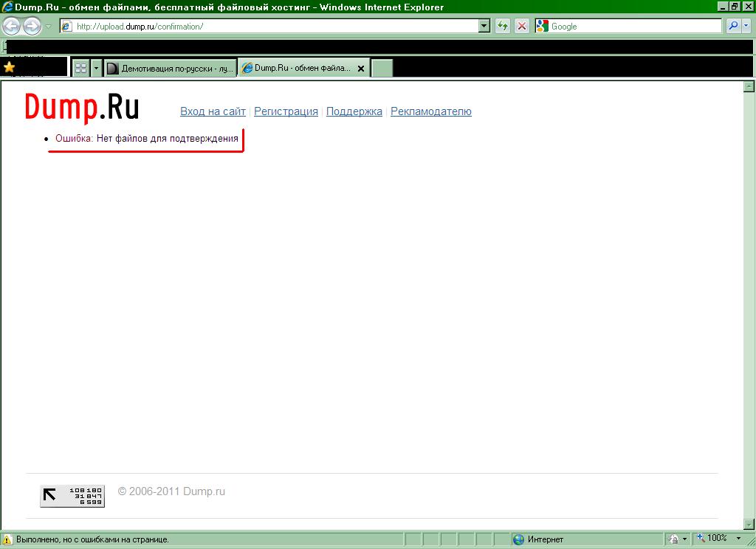The height and width of the screenshot is (549, 756).
Task: Click the © 2006-2011 Dump.ru footer text
Action: [171, 491]
